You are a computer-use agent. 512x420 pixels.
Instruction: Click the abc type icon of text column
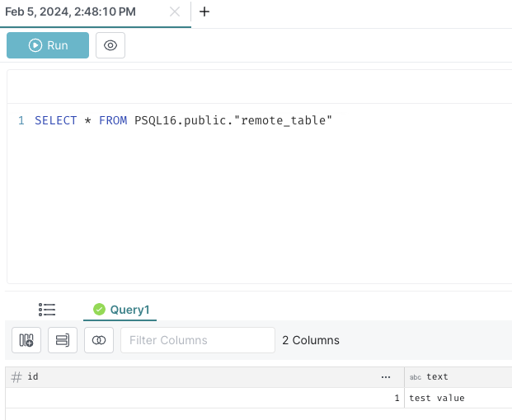[416, 377]
